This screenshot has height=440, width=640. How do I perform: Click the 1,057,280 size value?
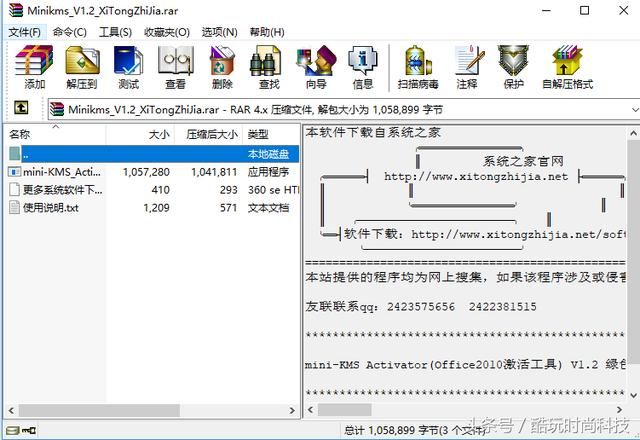click(x=146, y=172)
